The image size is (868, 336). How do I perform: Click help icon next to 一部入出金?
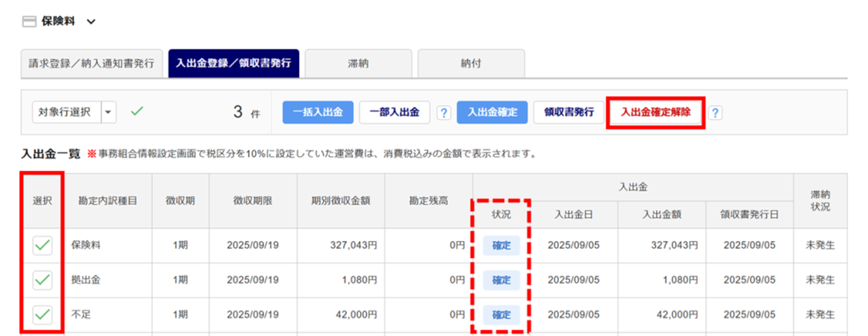[444, 113]
